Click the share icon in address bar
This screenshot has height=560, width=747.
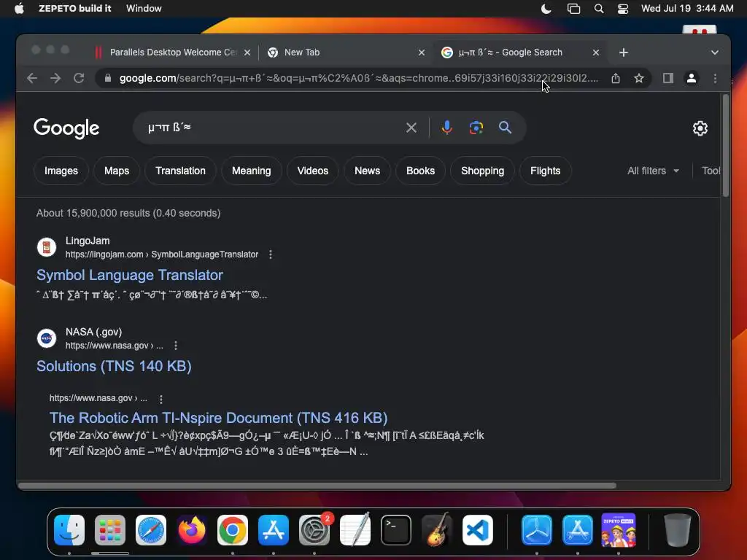616,78
